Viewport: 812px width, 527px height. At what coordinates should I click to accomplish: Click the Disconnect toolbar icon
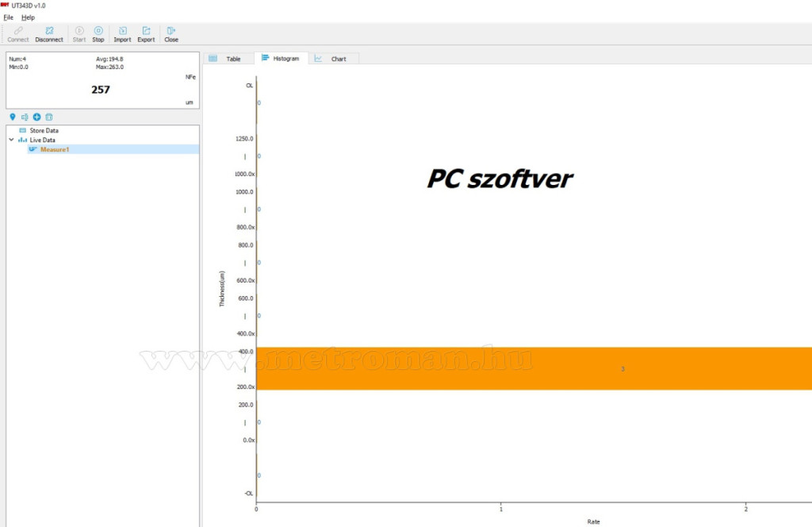[x=49, y=31]
